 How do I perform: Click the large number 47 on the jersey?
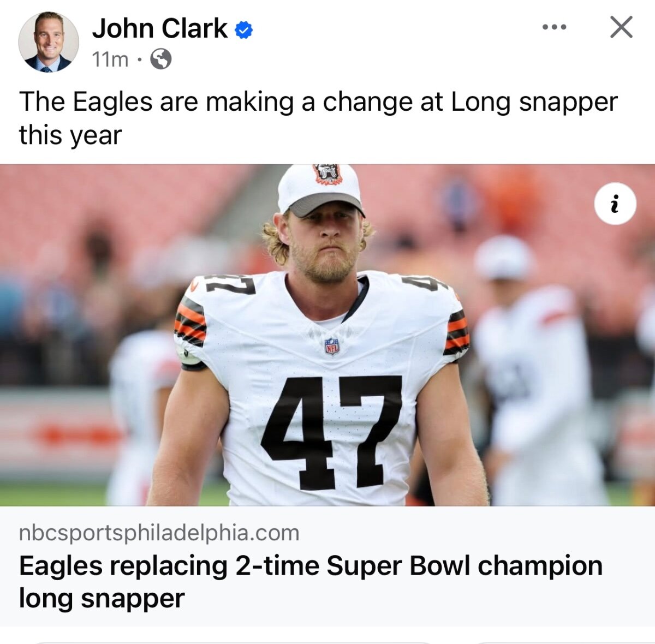(x=332, y=432)
